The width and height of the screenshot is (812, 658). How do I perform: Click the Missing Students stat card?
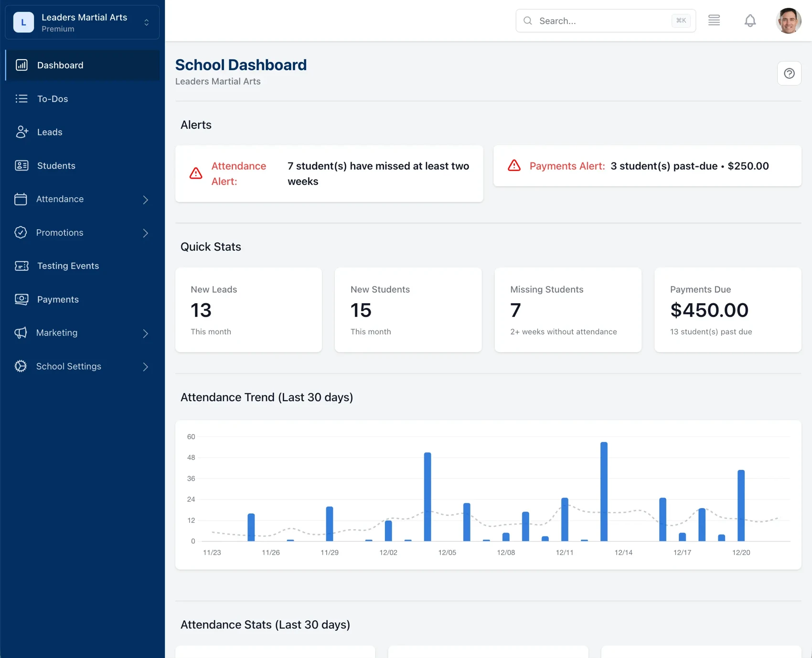pos(567,309)
